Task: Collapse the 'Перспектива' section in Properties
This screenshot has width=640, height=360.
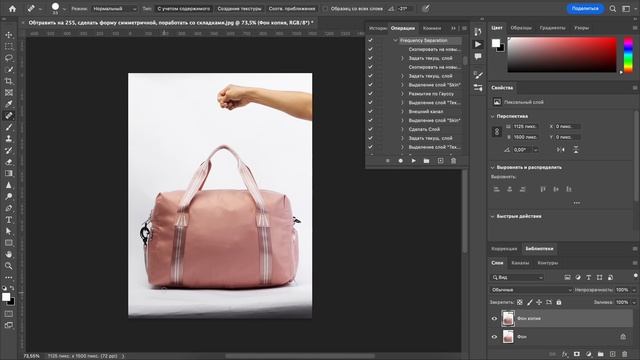Action: click(x=492, y=116)
